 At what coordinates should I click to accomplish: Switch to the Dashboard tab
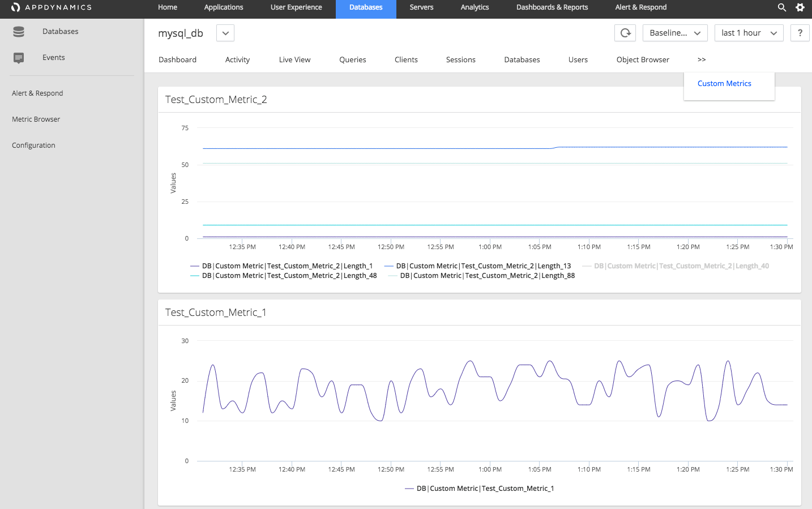(178, 59)
